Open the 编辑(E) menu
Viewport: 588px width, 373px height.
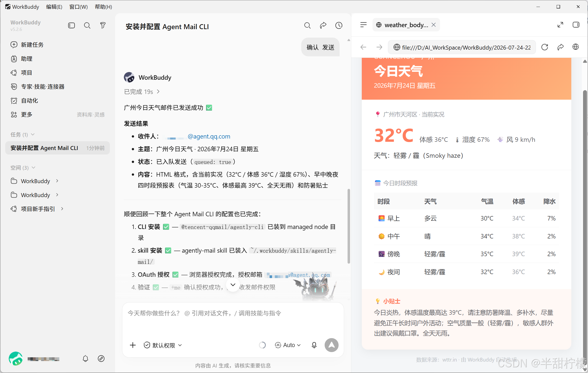coord(54,7)
